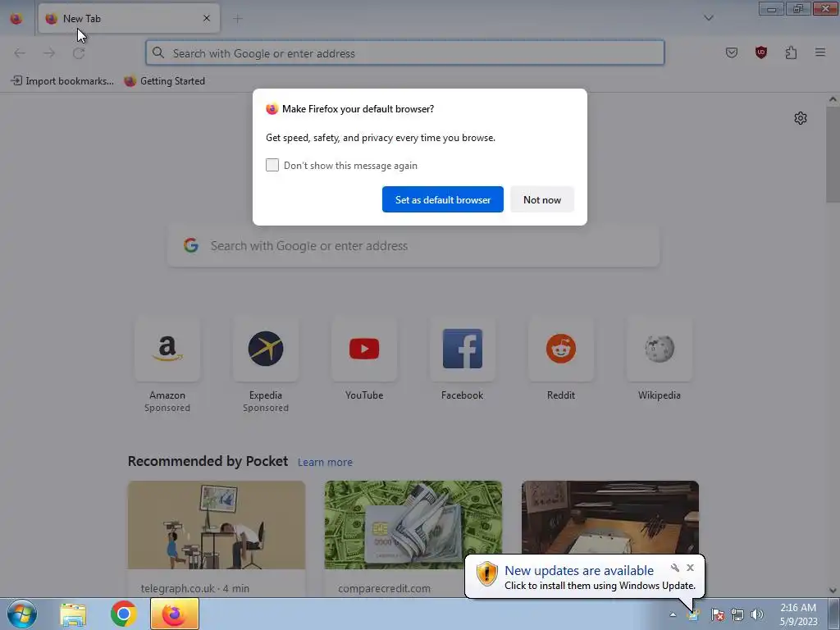Open the Firefox application menu
Image resolution: width=840 pixels, height=630 pixels.
pos(820,52)
